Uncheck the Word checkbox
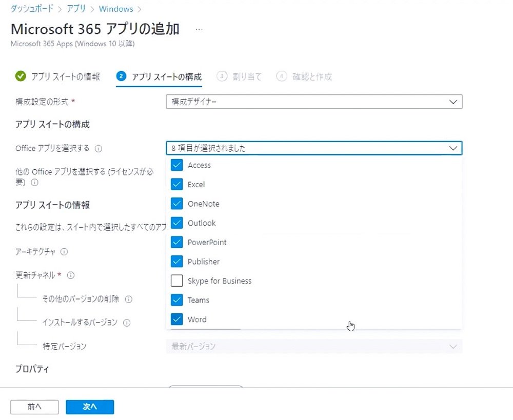513x420 pixels. coord(176,319)
